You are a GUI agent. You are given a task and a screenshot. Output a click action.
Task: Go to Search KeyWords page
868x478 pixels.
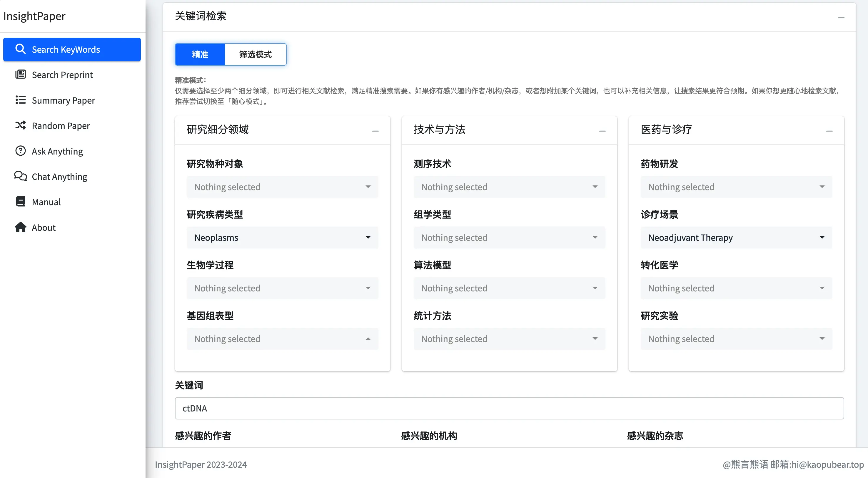click(72, 49)
